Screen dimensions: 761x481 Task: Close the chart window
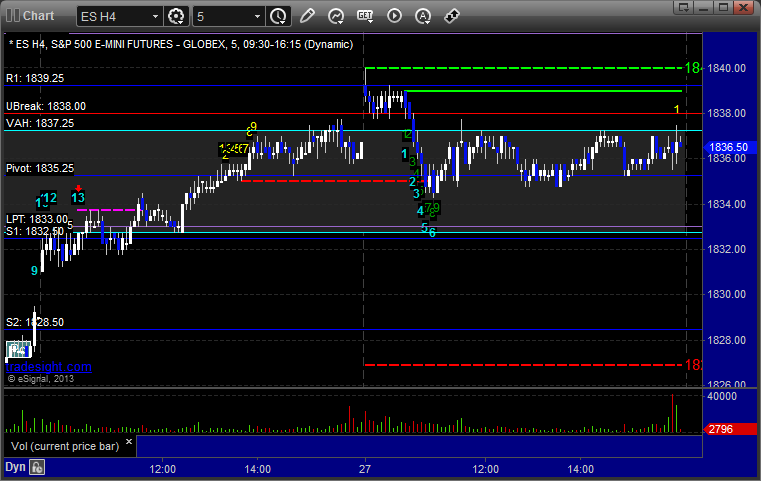coord(743,7)
